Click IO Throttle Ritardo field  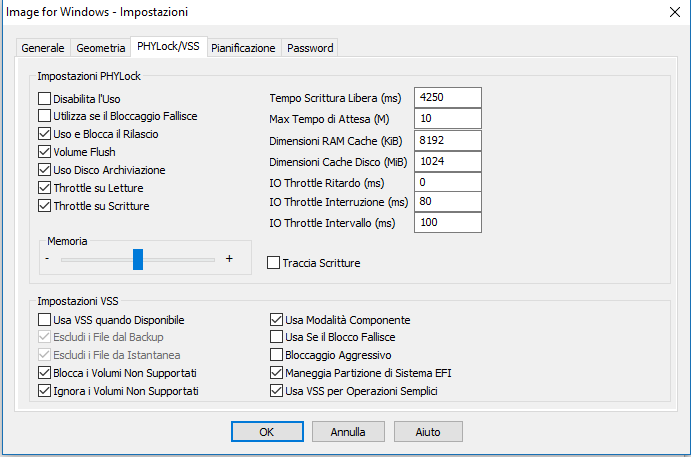point(448,182)
